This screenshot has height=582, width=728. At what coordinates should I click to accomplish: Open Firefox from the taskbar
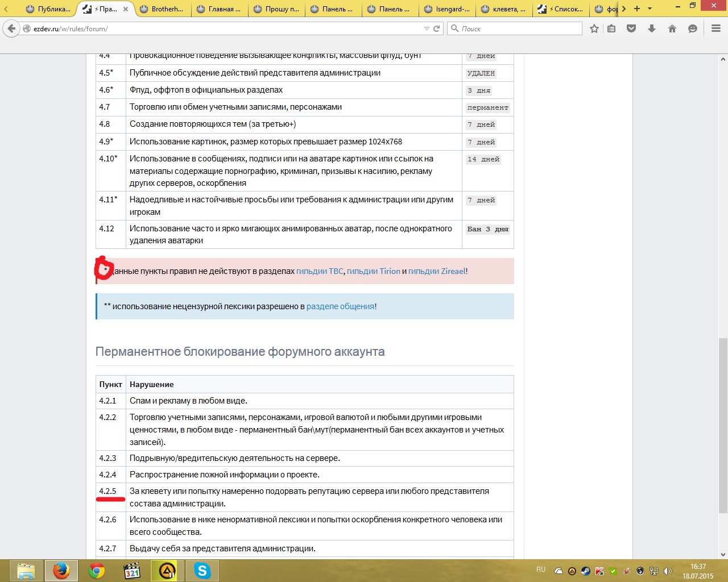61,571
